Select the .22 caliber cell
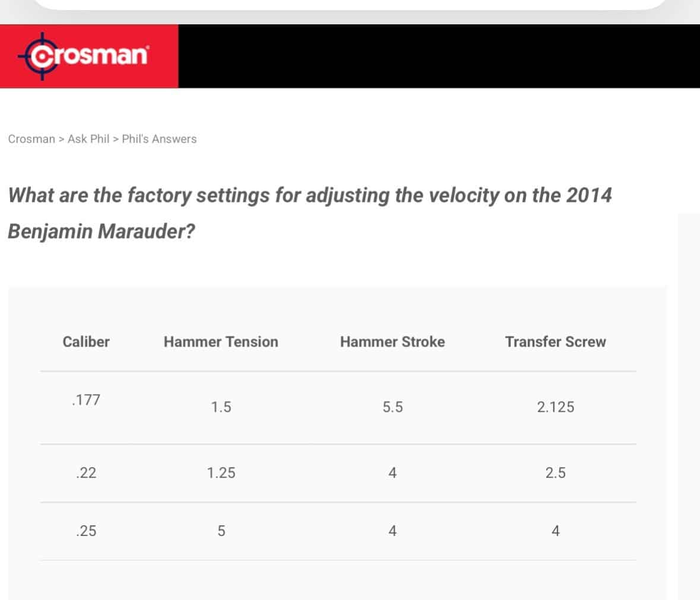 (x=86, y=473)
